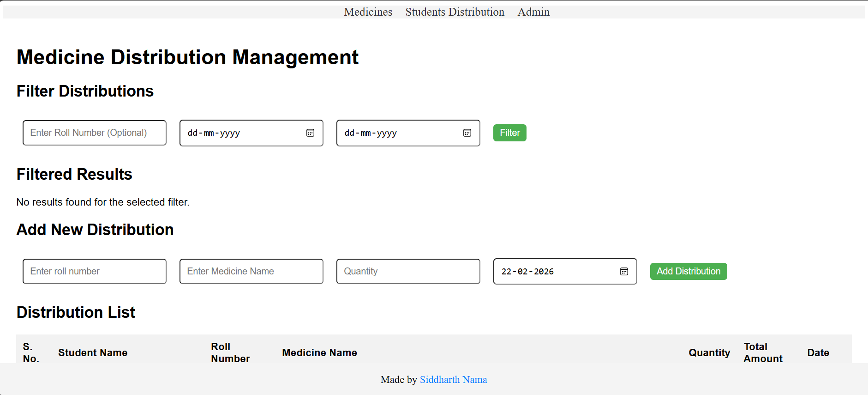The width and height of the screenshot is (868, 395).
Task: Select the dd segment of first filter date
Action: pos(192,133)
